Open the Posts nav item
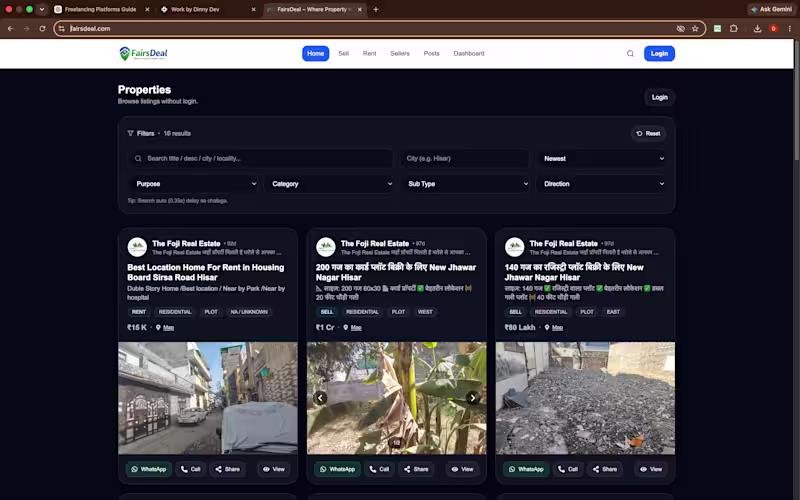The image size is (800, 500). (431, 54)
